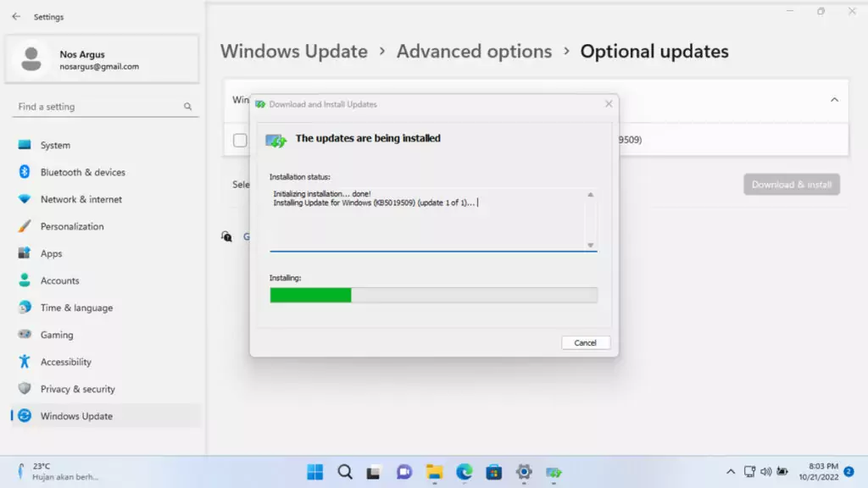Open Accounts settings

pyautogui.click(x=106, y=280)
